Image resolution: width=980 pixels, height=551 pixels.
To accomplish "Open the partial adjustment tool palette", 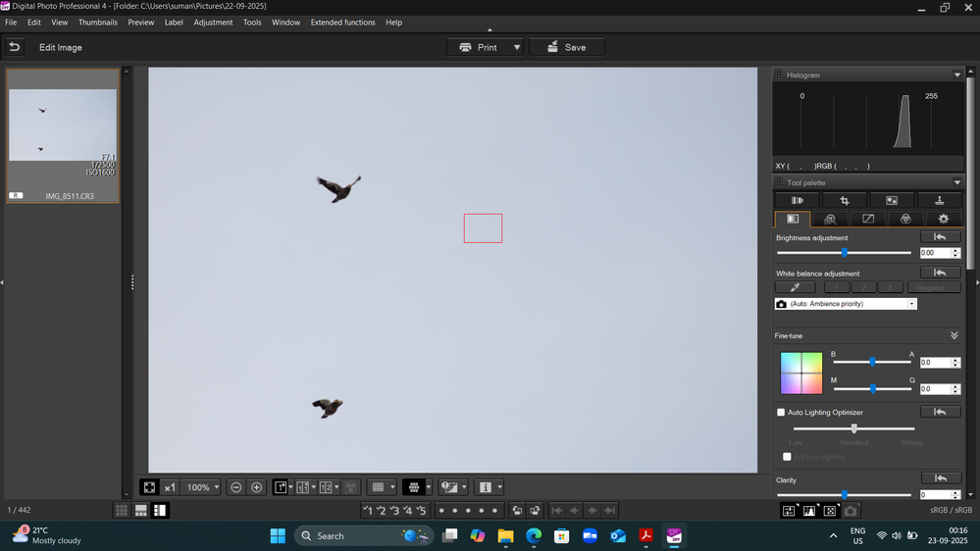I will tap(892, 201).
